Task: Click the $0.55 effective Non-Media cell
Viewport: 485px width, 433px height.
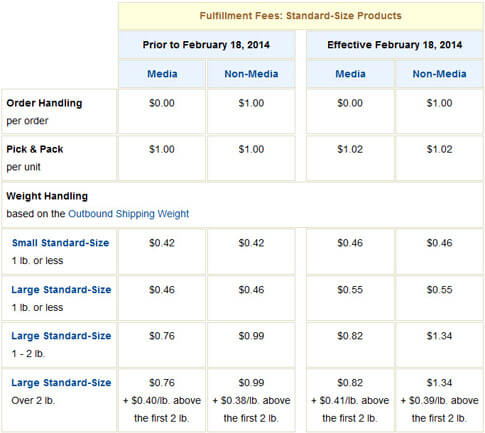Action: (x=439, y=298)
